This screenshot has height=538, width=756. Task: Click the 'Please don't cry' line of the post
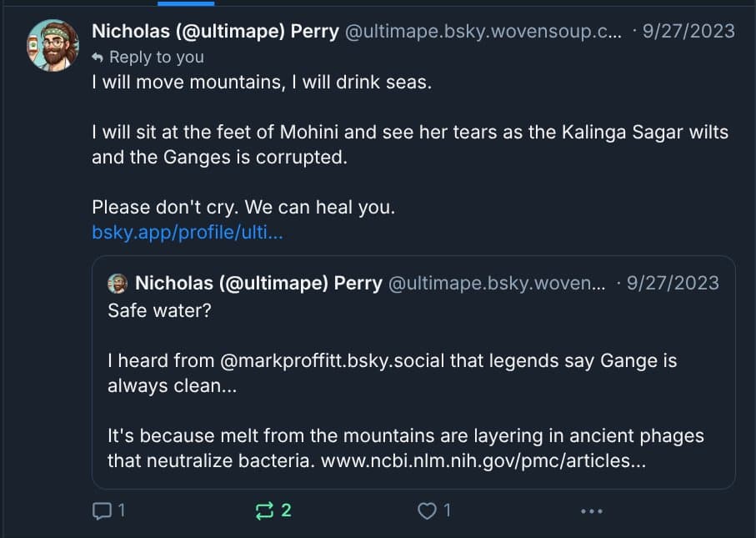pos(243,208)
